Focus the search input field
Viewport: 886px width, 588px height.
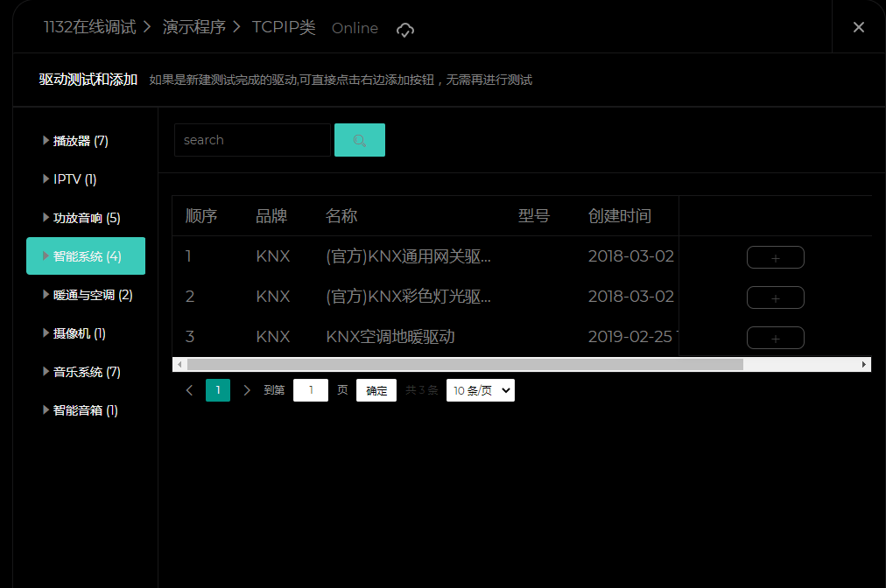click(x=252, y=140)
